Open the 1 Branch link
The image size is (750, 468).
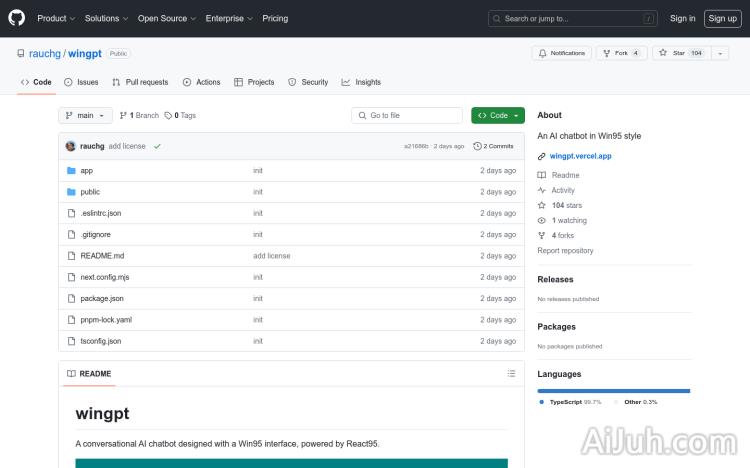(139, 115)
